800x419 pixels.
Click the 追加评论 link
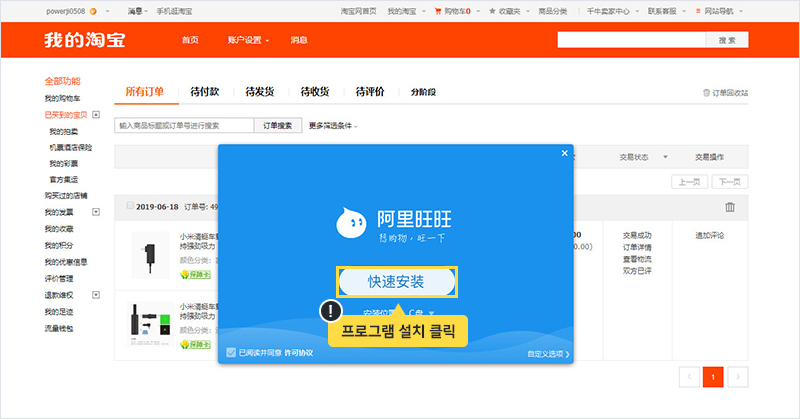click(x=710, y=235)
